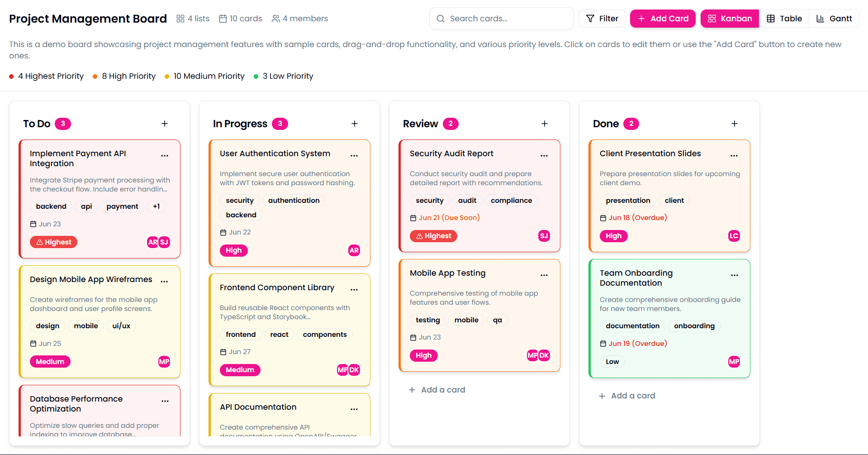Click LC avatar on Client Presentation Slides card

[734, 236]
